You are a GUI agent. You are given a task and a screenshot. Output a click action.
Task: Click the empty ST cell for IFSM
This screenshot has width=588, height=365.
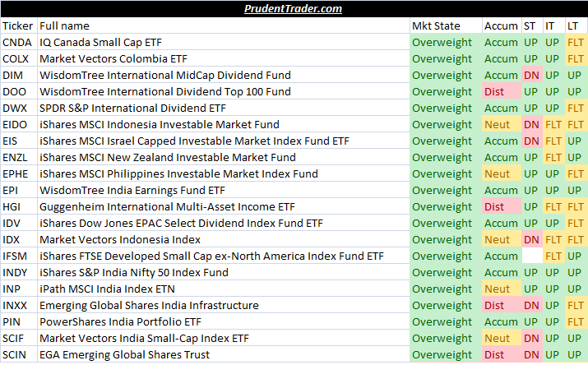531,256
